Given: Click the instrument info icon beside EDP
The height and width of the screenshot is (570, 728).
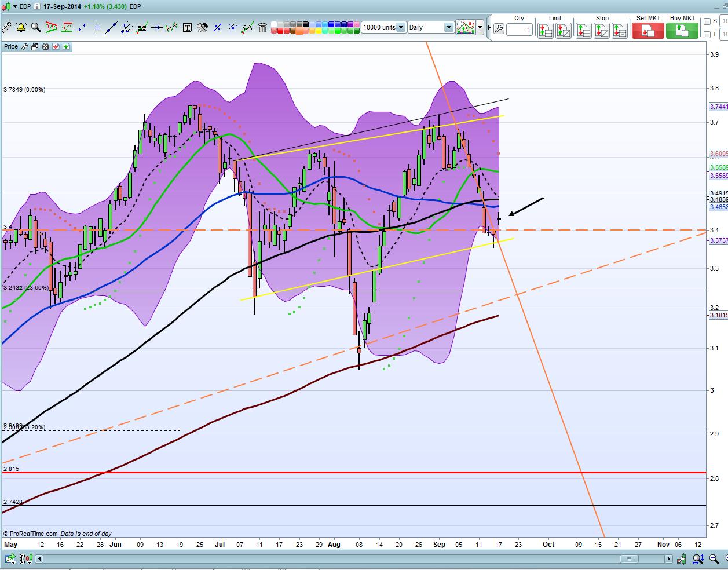Looking at the screenshot, I should tap(38, 6).
